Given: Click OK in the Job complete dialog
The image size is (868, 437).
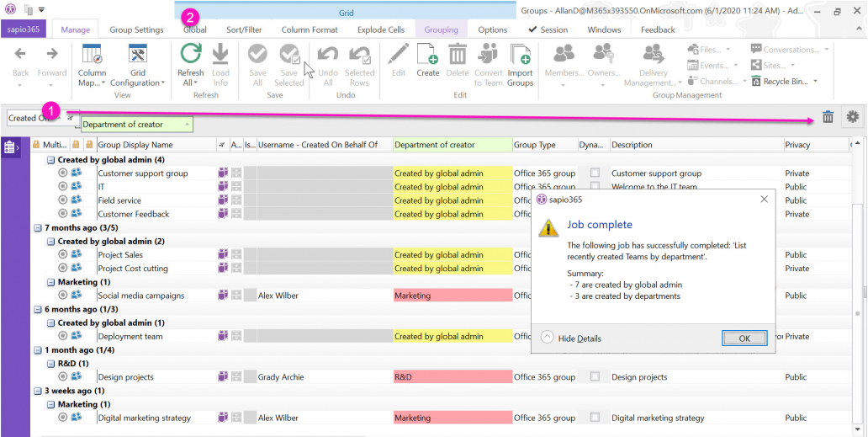Looking at the screenshot, I should pos(744,338).
